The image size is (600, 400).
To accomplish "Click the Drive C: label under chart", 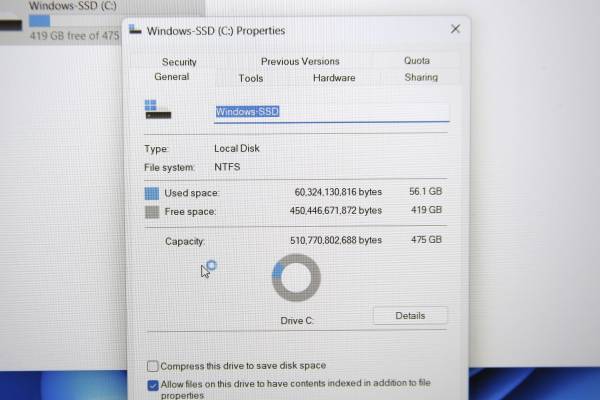I will tap(297, 321).
